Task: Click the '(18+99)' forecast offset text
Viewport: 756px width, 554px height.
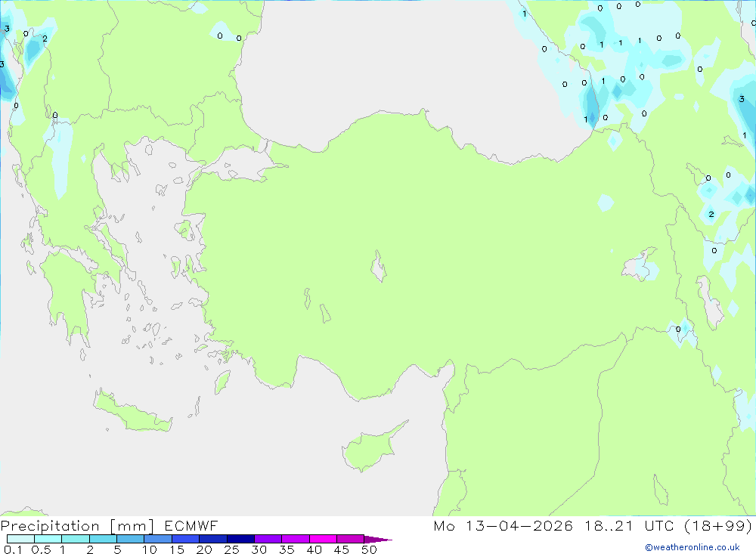Action: click(718, 526)
